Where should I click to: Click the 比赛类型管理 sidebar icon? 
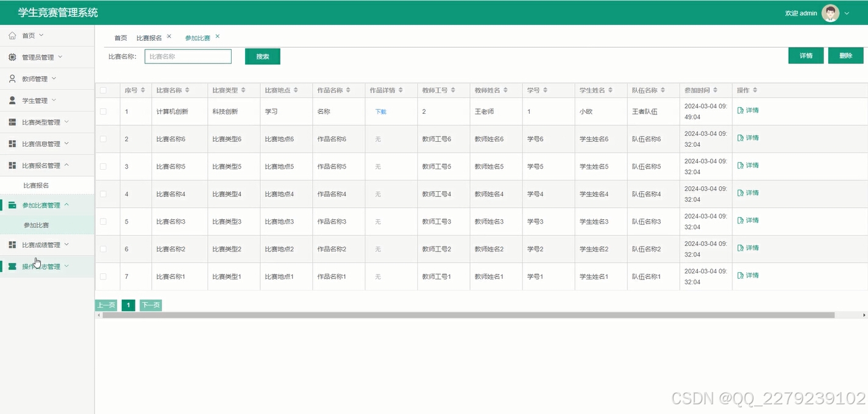pos(11,122)
